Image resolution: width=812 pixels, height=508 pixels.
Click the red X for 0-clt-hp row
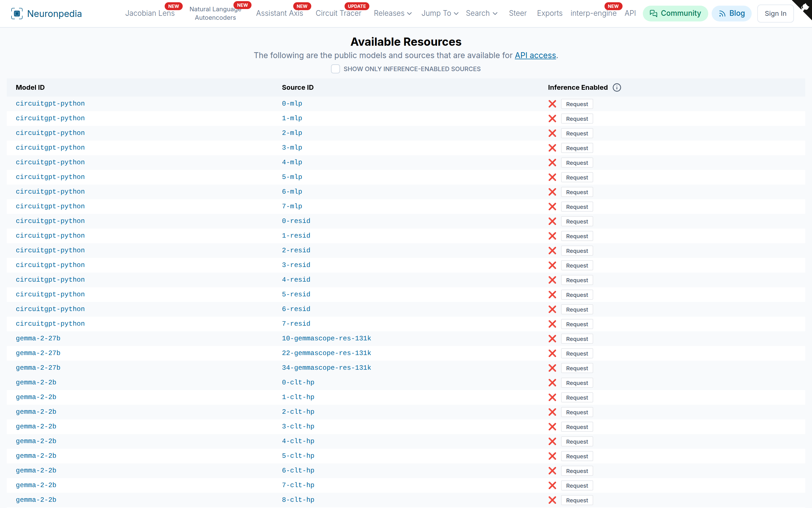coord(552,383)
